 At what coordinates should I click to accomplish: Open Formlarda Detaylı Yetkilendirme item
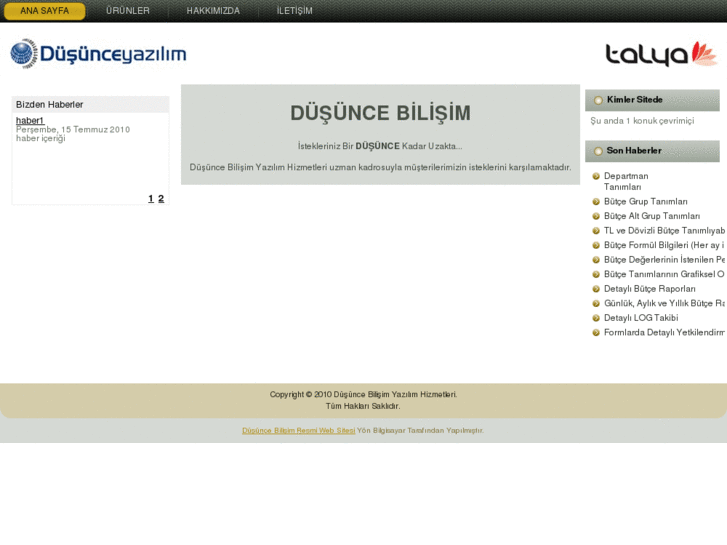point(664,332)
